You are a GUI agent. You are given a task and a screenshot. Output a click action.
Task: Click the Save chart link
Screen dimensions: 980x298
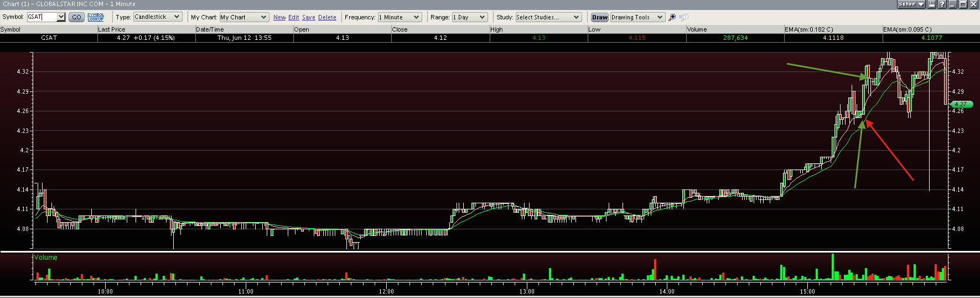click(309, 18)
